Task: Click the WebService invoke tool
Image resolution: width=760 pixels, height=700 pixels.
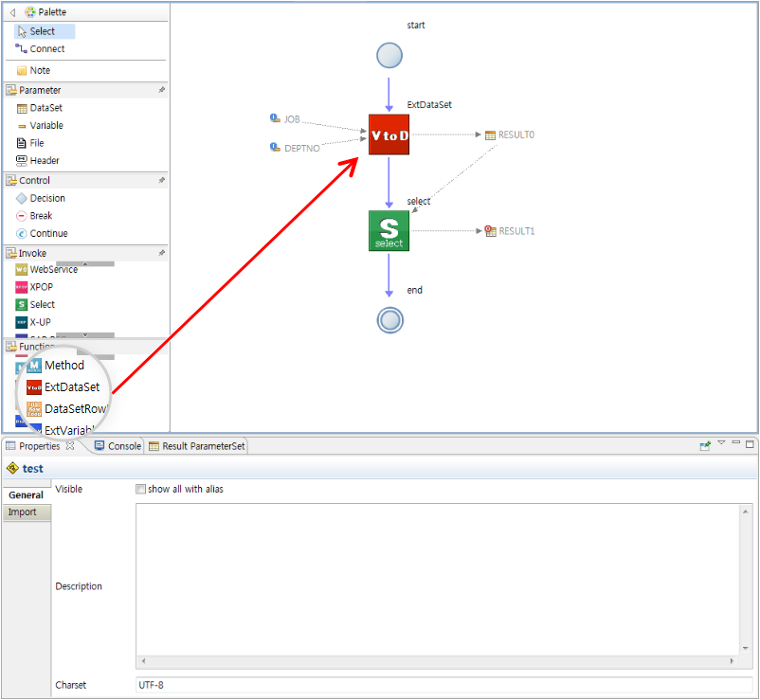Action: [53, 269]
